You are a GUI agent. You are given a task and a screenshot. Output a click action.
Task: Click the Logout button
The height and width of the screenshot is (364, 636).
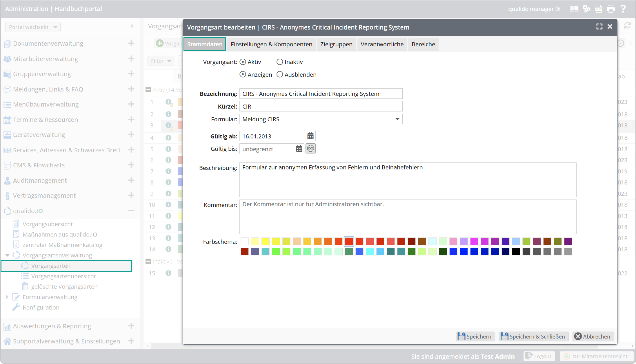click(x=539, y=356)
